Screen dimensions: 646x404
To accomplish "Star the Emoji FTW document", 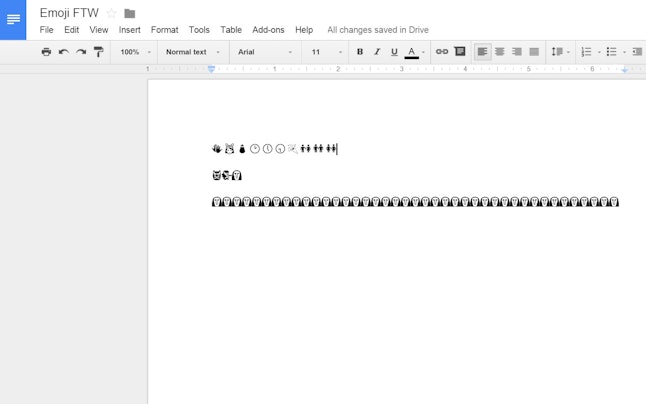I will [x=111, y=13].
